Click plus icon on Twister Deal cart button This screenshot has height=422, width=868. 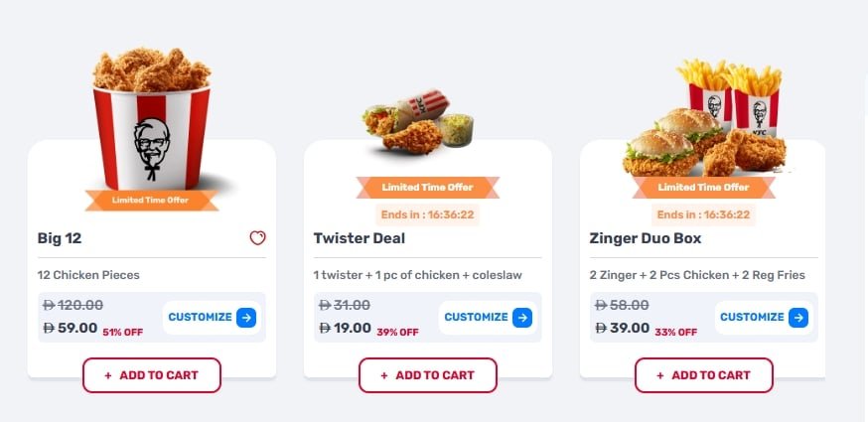[x=384, y=375]
